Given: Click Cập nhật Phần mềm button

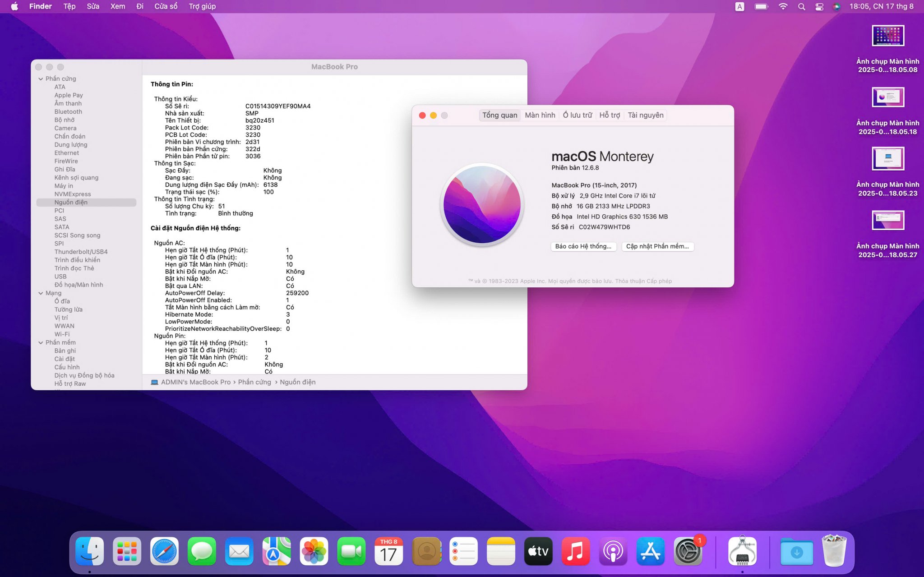Looking at the screenshot, I should [x=657, y=246].
